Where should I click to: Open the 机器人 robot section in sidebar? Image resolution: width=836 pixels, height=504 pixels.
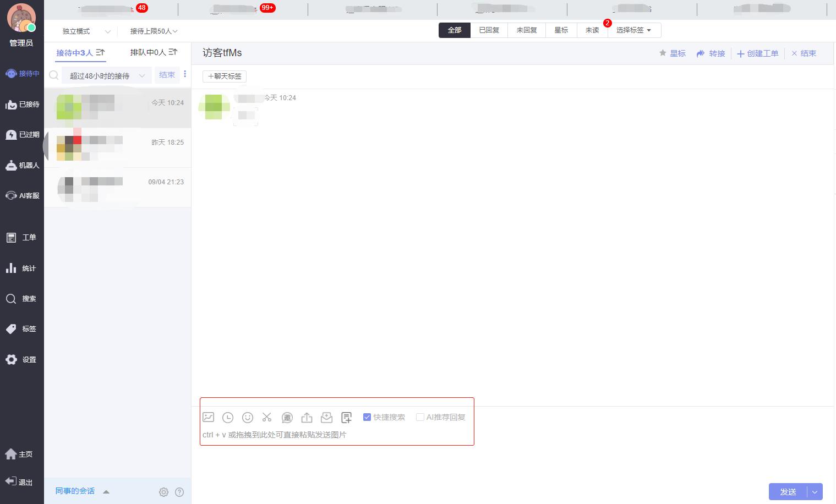click(x=22, y=165)
